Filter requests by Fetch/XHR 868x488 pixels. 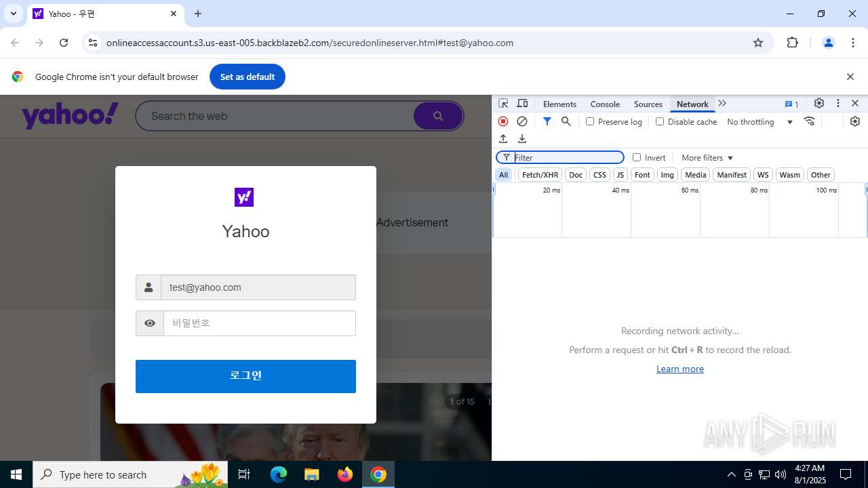pyautogui.click(x=540, y=175)
